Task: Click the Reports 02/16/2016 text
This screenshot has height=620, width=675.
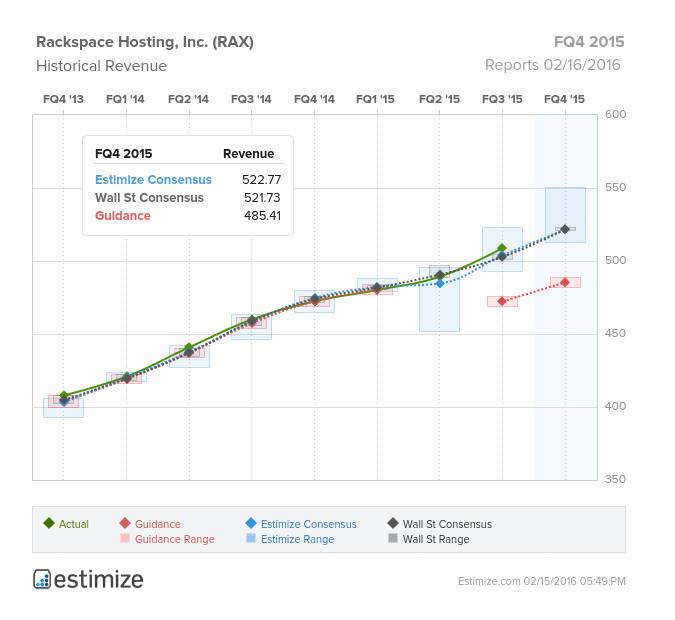Action: tap(553, 65)
